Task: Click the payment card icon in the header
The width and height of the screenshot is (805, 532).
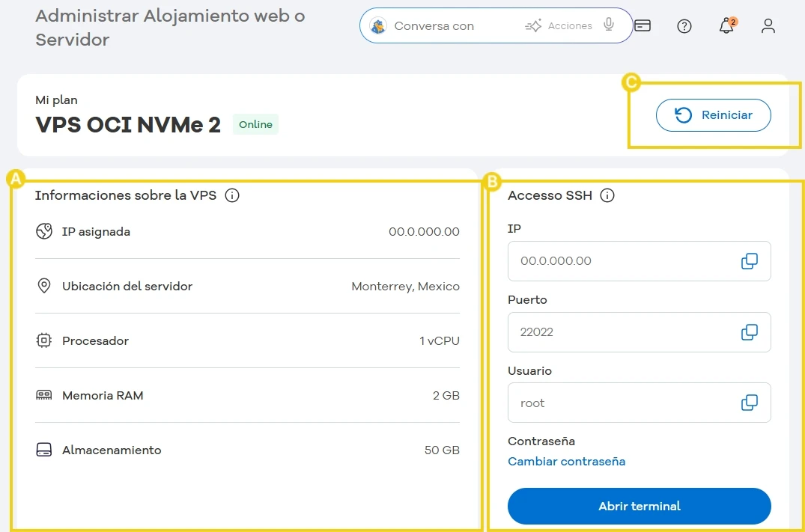Action: point(643,25)
